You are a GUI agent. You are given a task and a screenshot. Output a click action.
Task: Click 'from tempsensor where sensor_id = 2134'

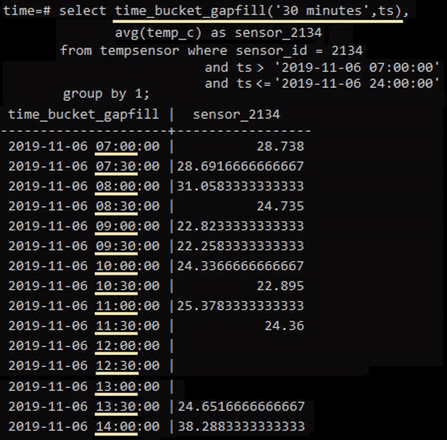211,51
